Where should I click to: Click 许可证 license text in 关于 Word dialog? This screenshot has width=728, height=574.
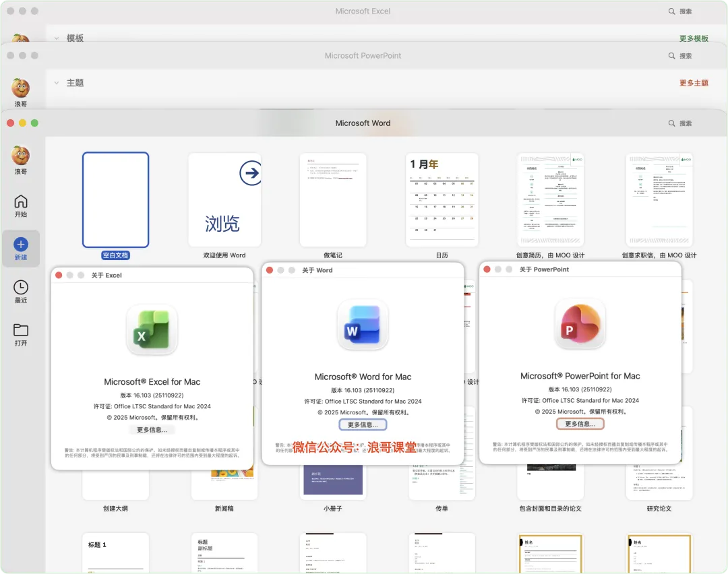pyautogui.click(x=363, y=402)
